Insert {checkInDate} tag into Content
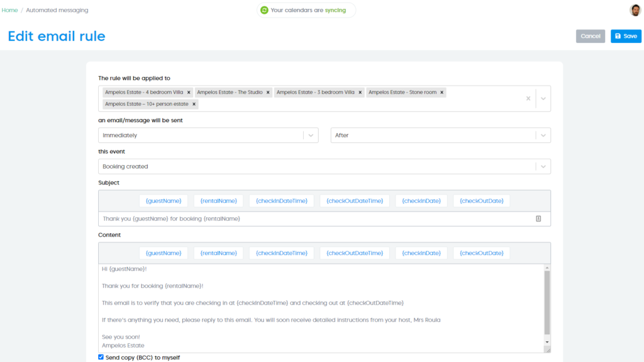The height and width of the screenshot is (362, 644). click(421, 253)
